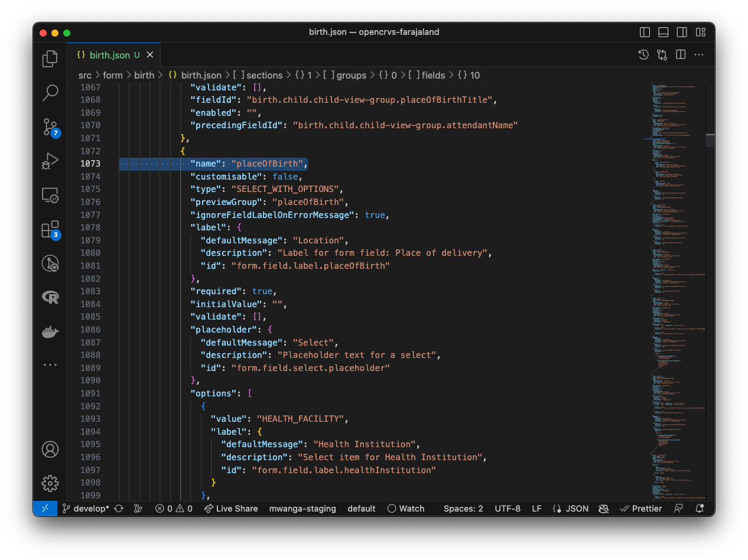Open the Extensions view

tap(50, 229)
